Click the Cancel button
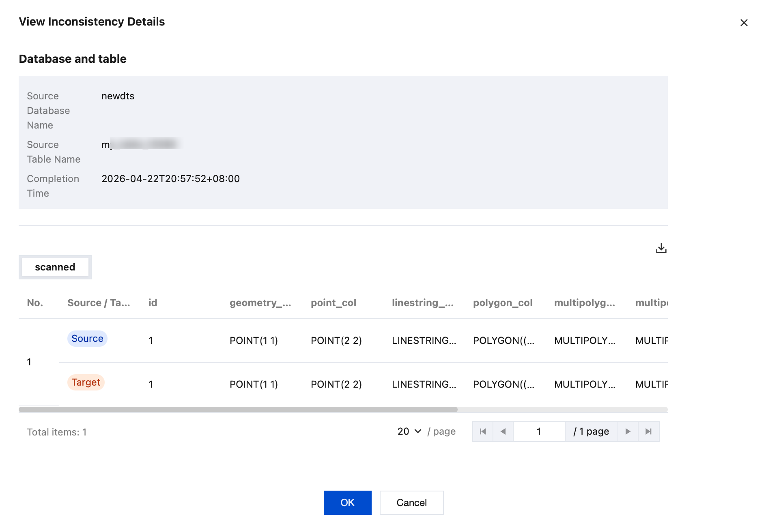 click(411, 503)
